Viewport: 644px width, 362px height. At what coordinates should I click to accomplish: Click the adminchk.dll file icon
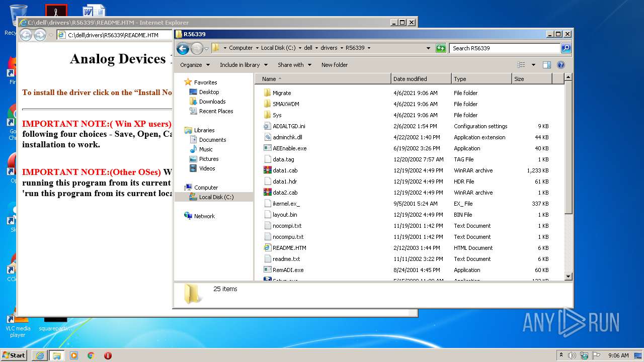click(268, 137)
